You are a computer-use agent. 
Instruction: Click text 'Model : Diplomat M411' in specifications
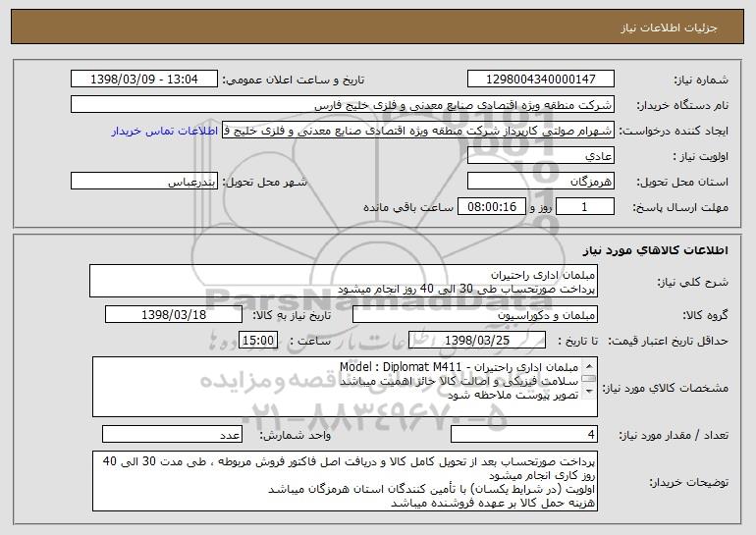401,367
